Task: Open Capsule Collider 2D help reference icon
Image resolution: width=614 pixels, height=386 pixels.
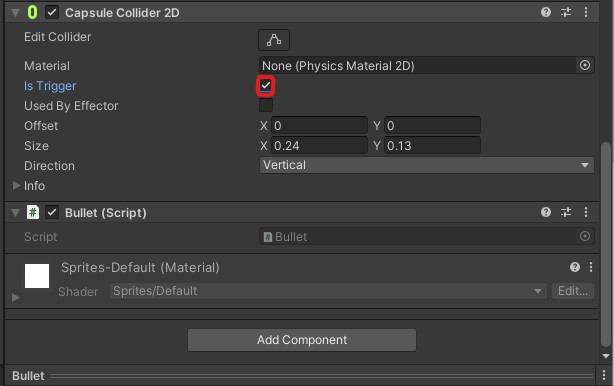Action: (546, 12)
